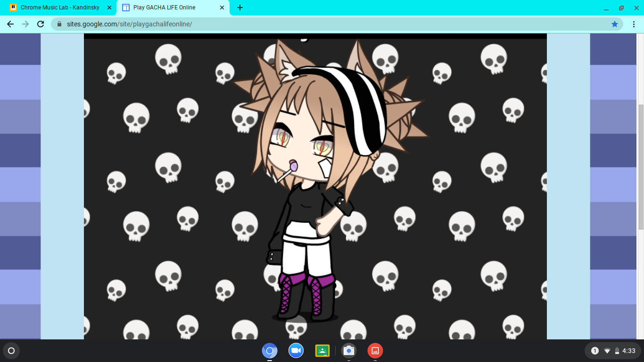Image resolution: width=644 pixels, height=362 pixels.
Task: Open the clock showing 4:33
Action: [629, 351]
